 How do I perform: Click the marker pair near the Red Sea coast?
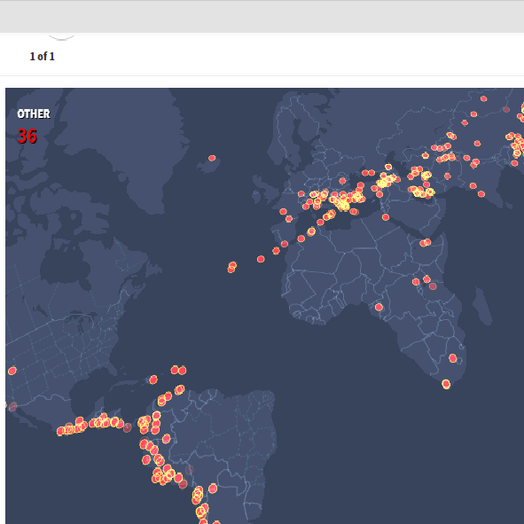point(425,243)
